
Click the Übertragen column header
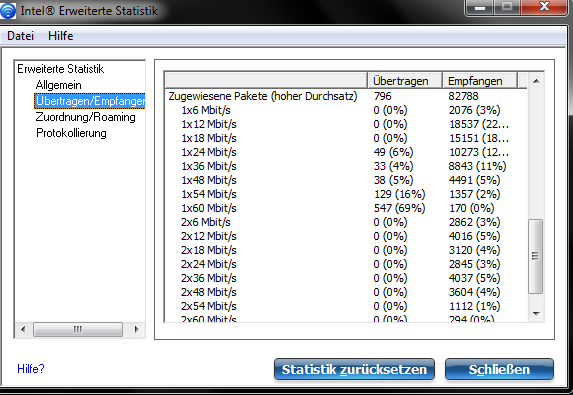point(405,80)
